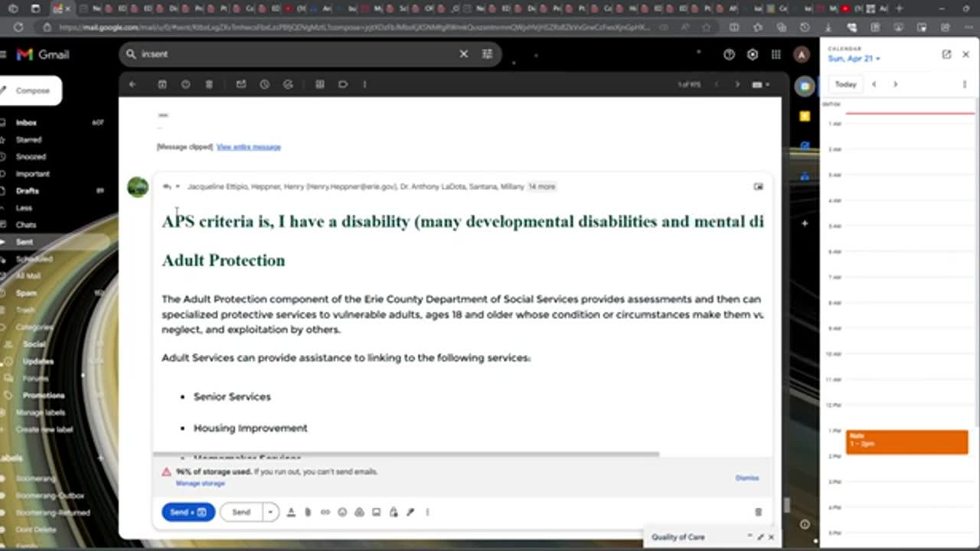This screenshot has width=980, height=551.
Task: Attach files with the paperclip
Action: point(308,512)
